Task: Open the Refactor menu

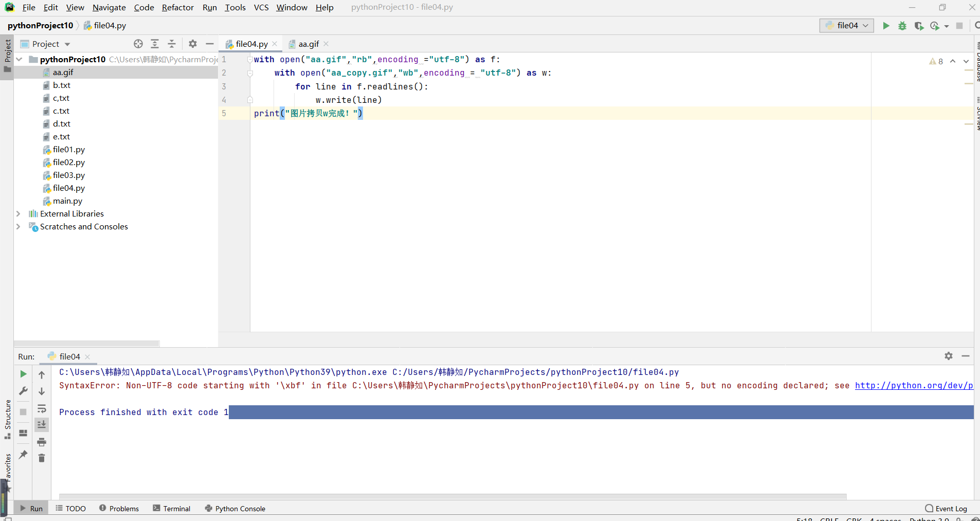Action: [x=178, y=7]
